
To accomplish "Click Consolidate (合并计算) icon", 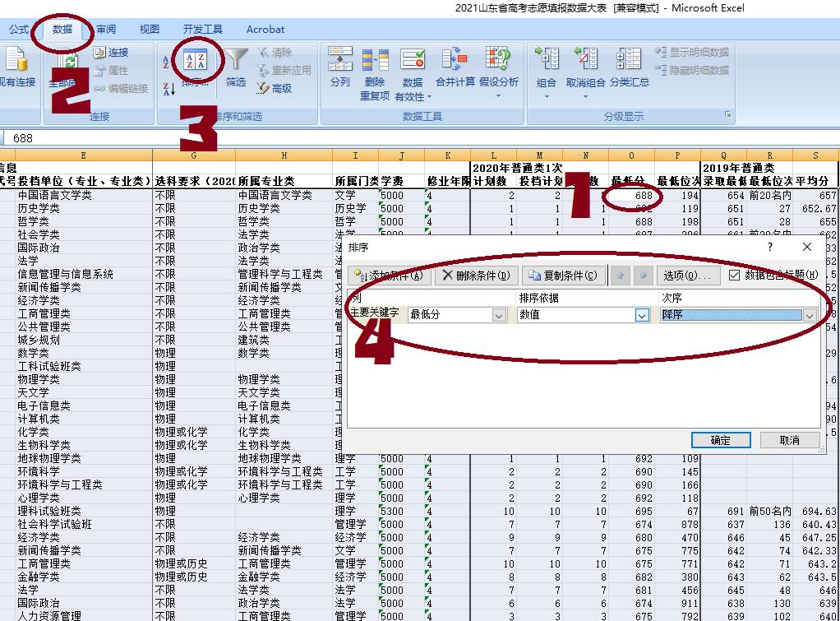I will coord(455,59).
